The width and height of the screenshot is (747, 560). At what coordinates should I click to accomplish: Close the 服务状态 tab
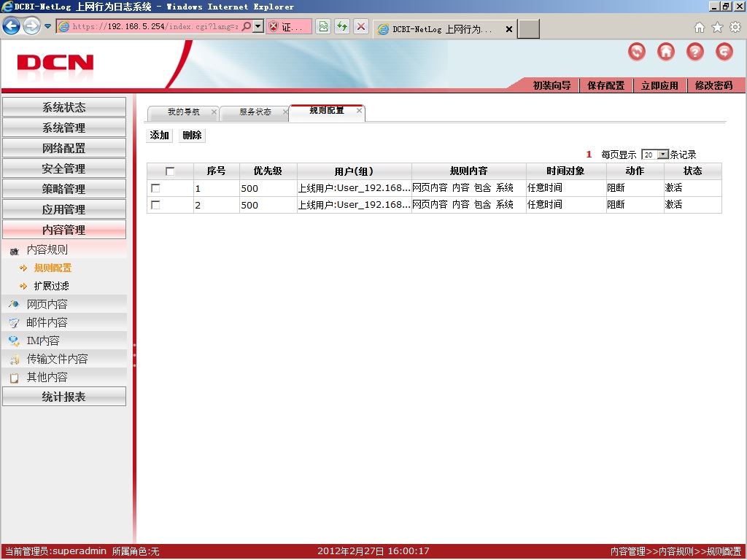(x=285, y=112)
